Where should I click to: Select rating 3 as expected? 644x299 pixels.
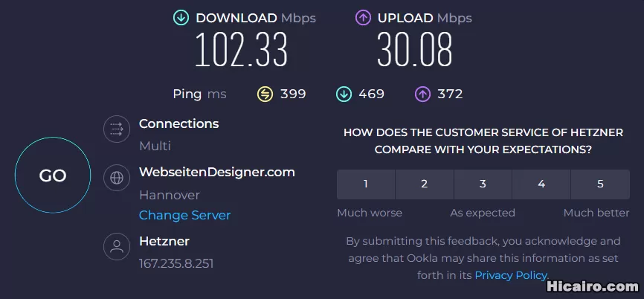[483, 184]
